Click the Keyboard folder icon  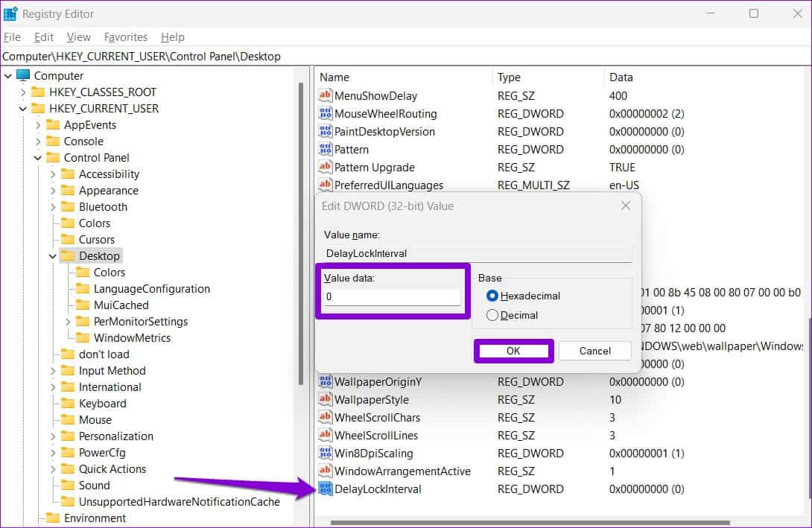[68, 403]
